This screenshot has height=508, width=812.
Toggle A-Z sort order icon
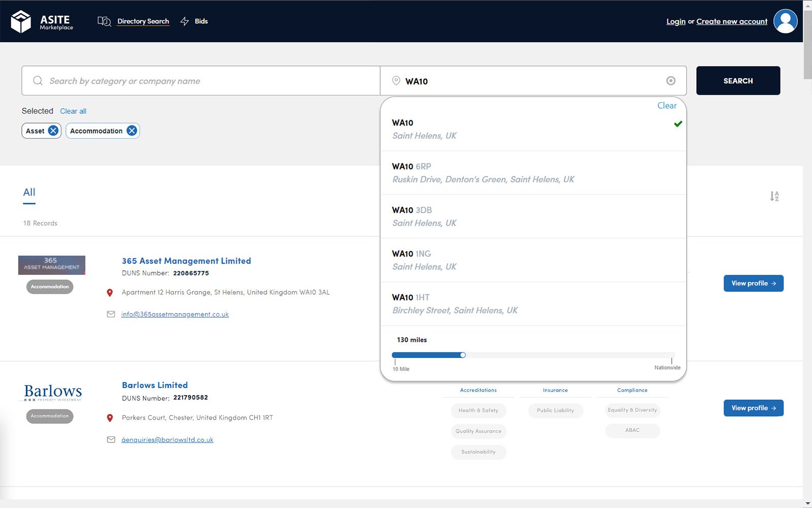point(774,196)
